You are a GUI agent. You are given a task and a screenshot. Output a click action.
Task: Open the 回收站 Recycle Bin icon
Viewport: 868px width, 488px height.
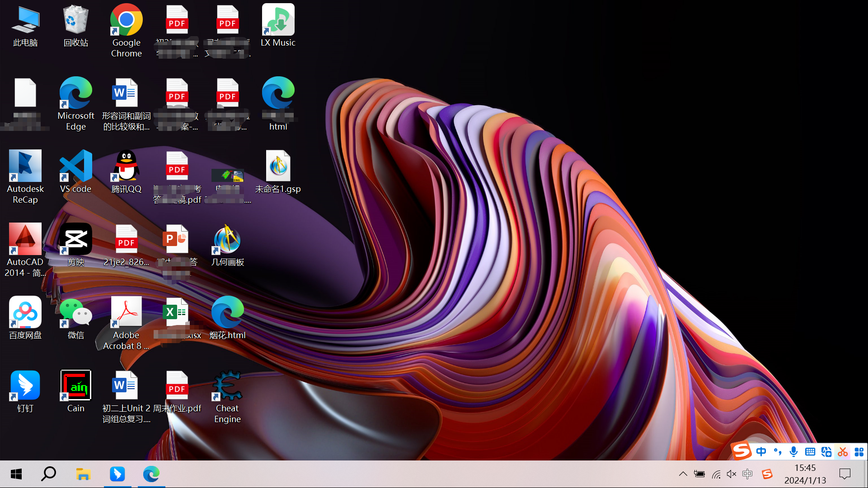pyautogui.click(x=76, y=26)
